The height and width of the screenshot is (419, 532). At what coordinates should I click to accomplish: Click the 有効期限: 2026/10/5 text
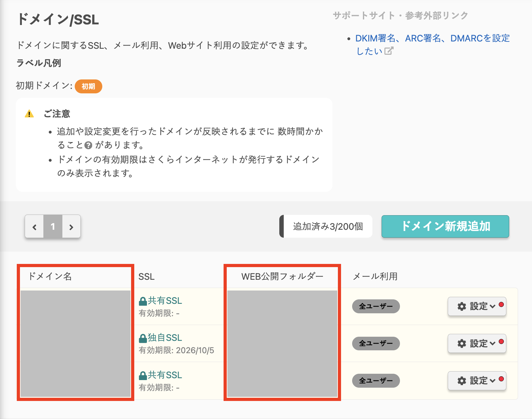(176, 350)
